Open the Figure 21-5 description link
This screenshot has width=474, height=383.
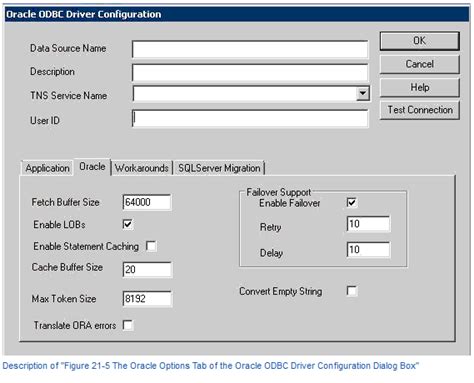click(211, 366)
